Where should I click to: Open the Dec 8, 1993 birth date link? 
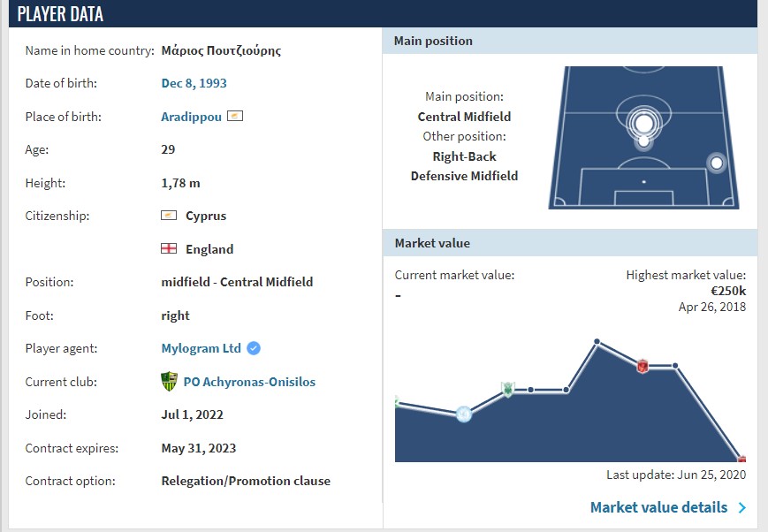(194, 83)
